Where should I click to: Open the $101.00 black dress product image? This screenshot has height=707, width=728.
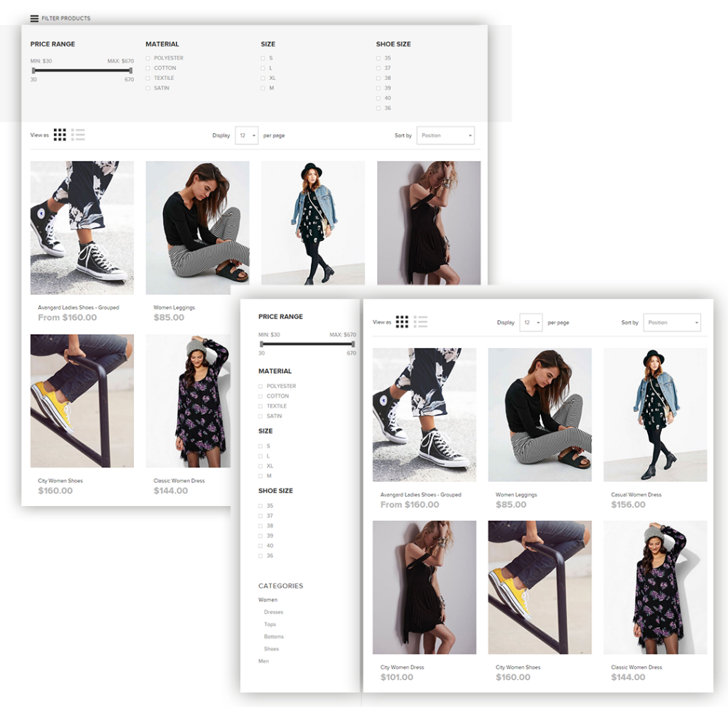(424, 587)
